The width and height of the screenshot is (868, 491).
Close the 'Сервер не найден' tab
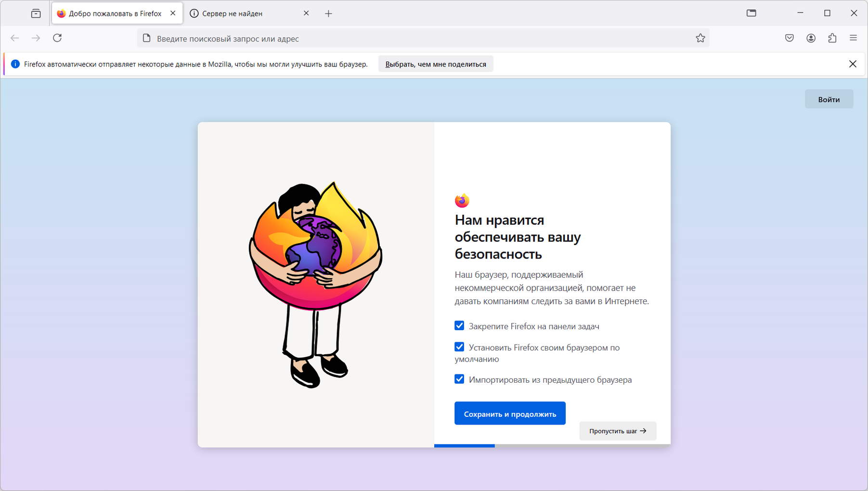coord(306,13)
